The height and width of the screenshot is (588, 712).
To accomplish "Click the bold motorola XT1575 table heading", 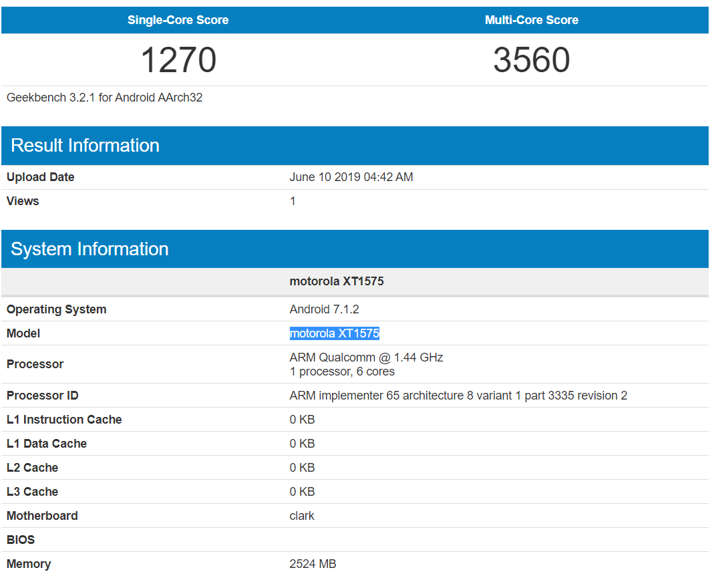I will [337, 281].
